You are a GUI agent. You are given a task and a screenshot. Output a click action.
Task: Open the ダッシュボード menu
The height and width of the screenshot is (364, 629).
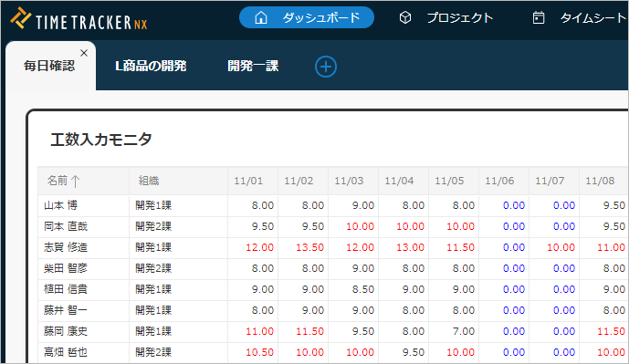pyautogui.click(x=307, y=17)
